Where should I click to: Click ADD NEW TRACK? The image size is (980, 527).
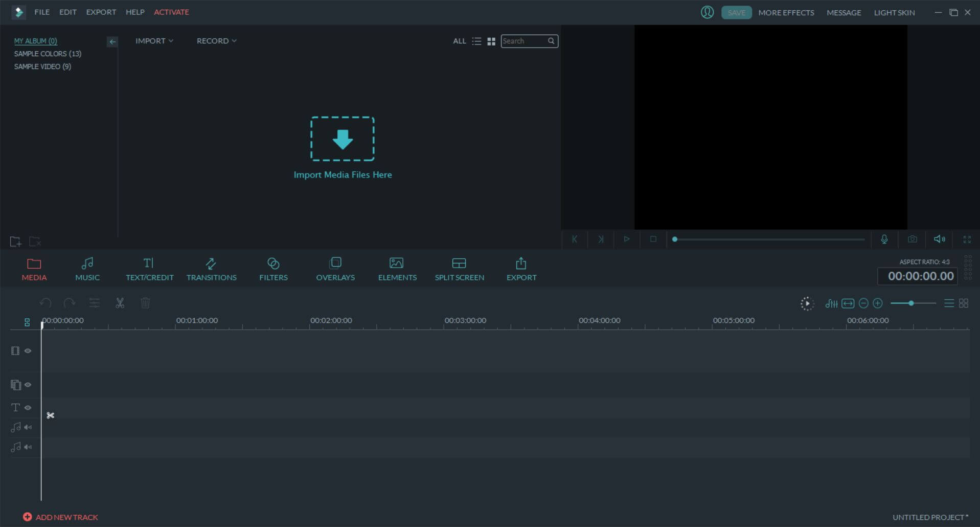point(60,517)
